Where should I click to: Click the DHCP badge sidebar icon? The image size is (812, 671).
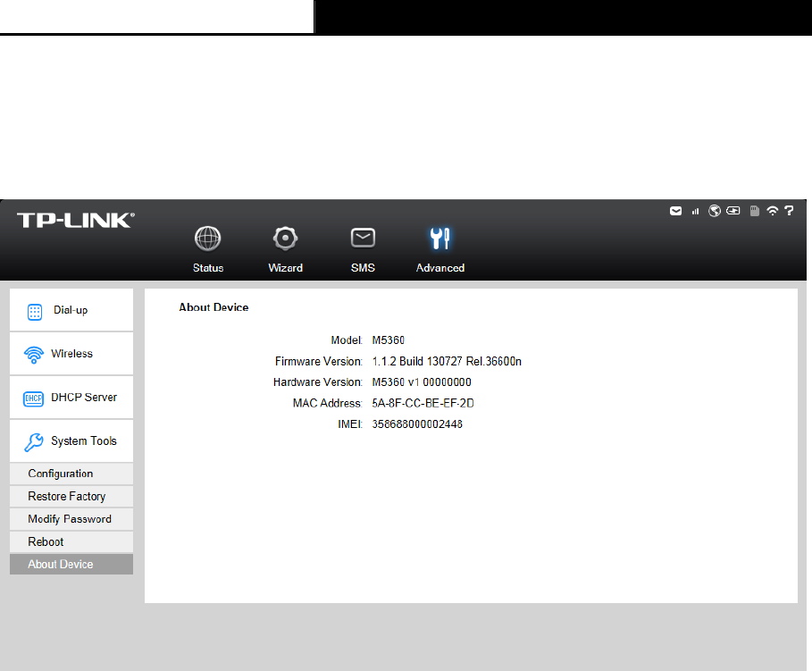click(34, 399)
